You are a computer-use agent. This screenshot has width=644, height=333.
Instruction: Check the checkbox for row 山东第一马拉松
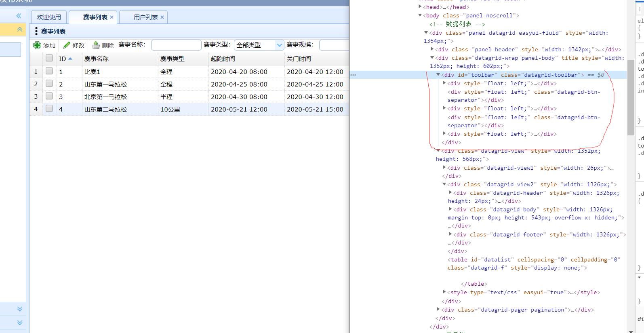point(49,84)
